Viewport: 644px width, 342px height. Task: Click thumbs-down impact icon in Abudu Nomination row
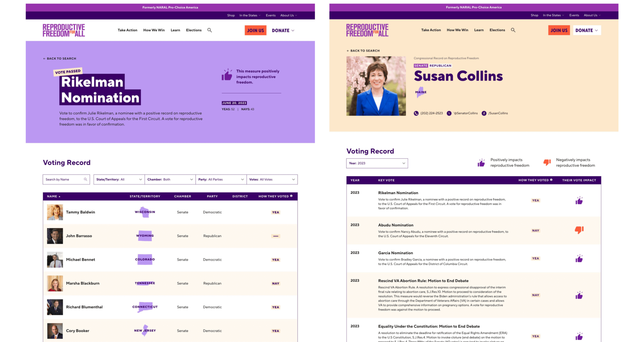579,230
